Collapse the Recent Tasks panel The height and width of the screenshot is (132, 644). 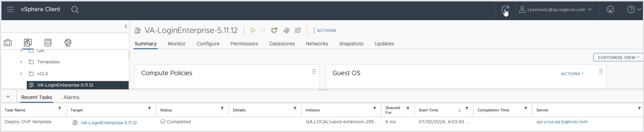[x=8, y=97]
